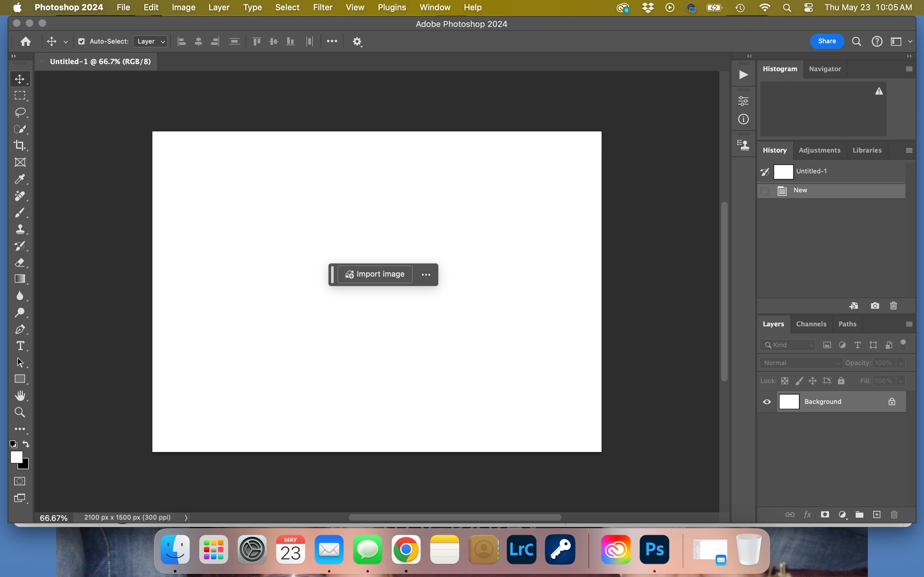Viewport: 924px width, 577px height.
Task: Select the Clone Stamp tool
Action: [20, 229]
